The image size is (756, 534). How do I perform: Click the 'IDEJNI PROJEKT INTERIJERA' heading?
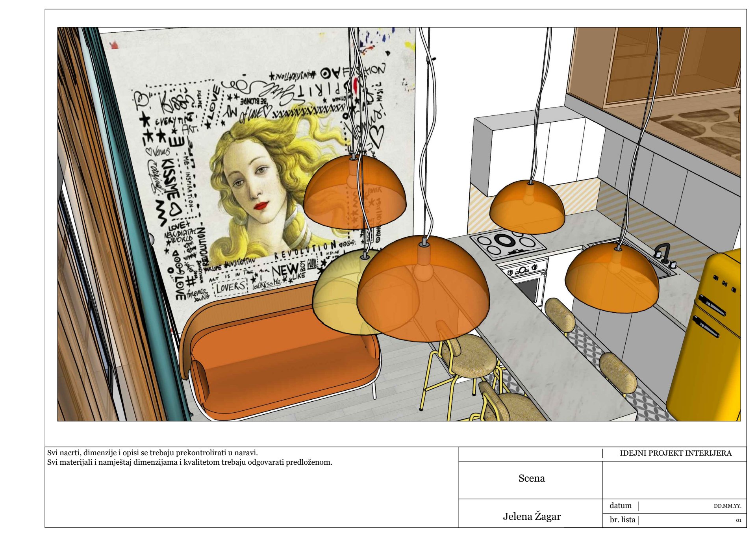(675, 453)
